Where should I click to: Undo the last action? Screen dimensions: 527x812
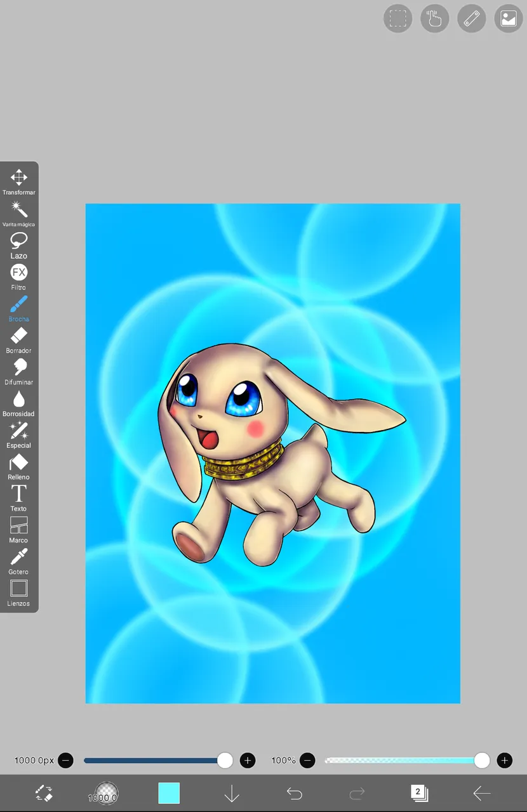pyautogui.click(x=294, y=793)
